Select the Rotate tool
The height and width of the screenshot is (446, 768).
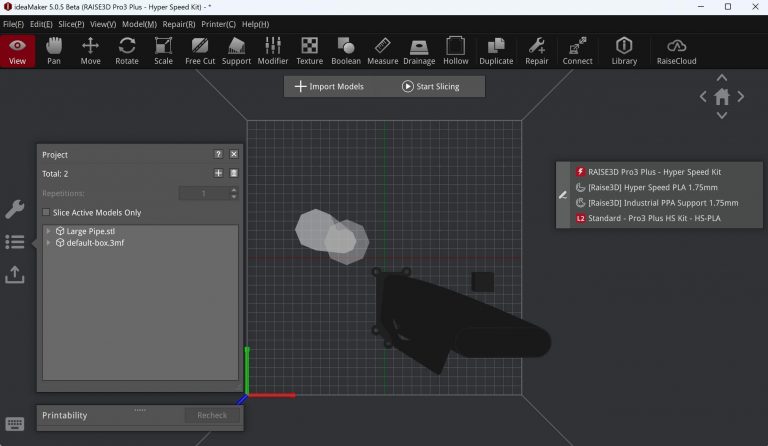coord(127,51)
